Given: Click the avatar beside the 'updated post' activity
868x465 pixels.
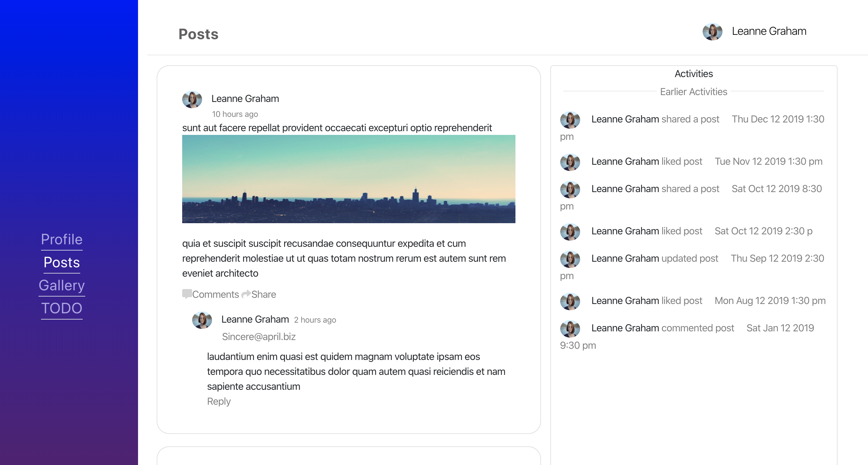Looking at the screenshot, I should pyautogui.click(x=570, y=260).
